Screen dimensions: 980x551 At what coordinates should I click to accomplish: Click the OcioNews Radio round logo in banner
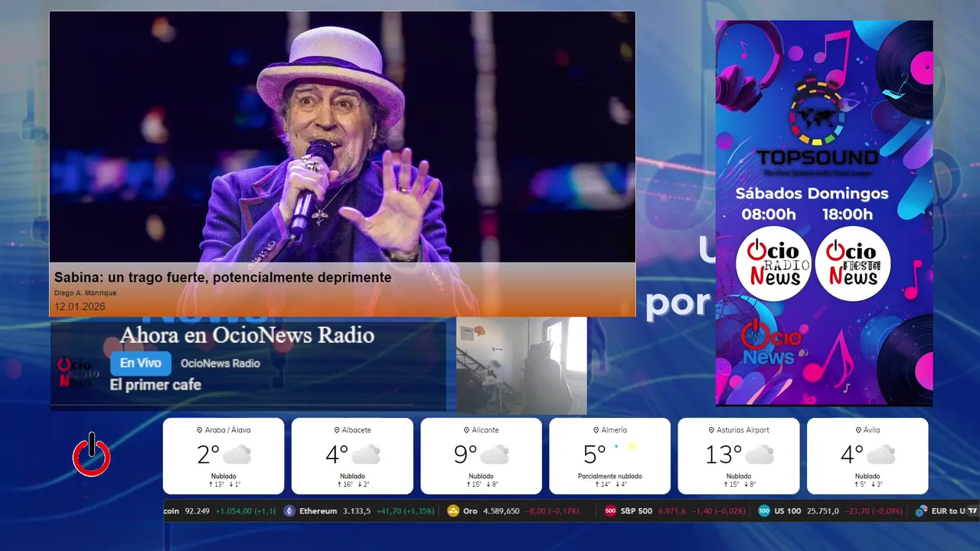tap(773, 264)
